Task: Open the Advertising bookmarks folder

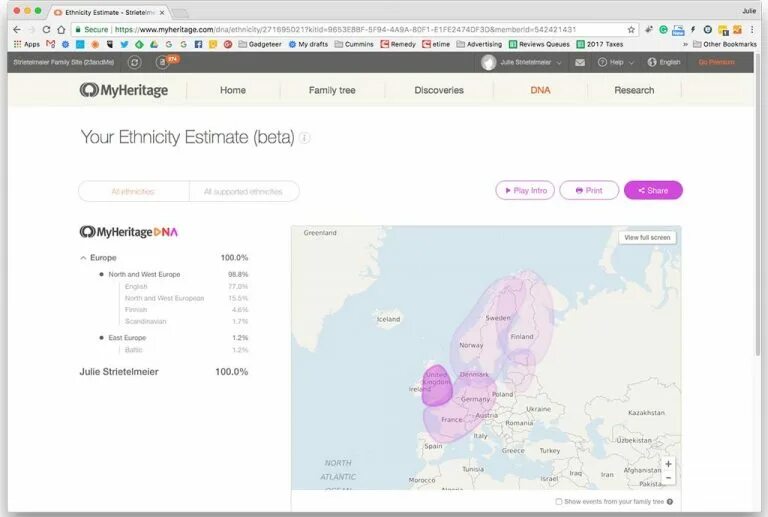Action: point(479,44)
